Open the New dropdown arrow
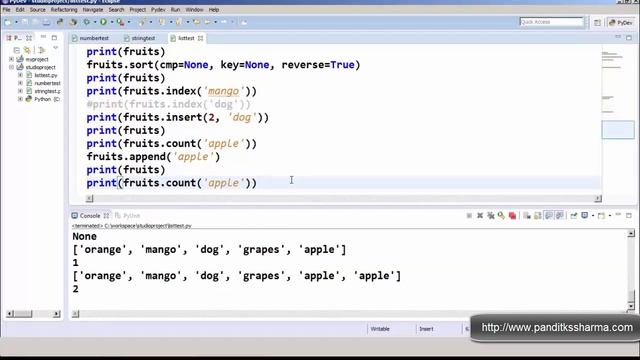Image resolution: width=640 pixels, height=360 pixels. click(16, 22)
